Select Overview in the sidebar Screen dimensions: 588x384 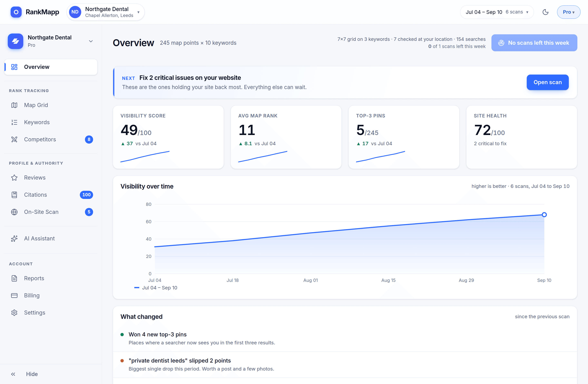click(x=51, y=67)
